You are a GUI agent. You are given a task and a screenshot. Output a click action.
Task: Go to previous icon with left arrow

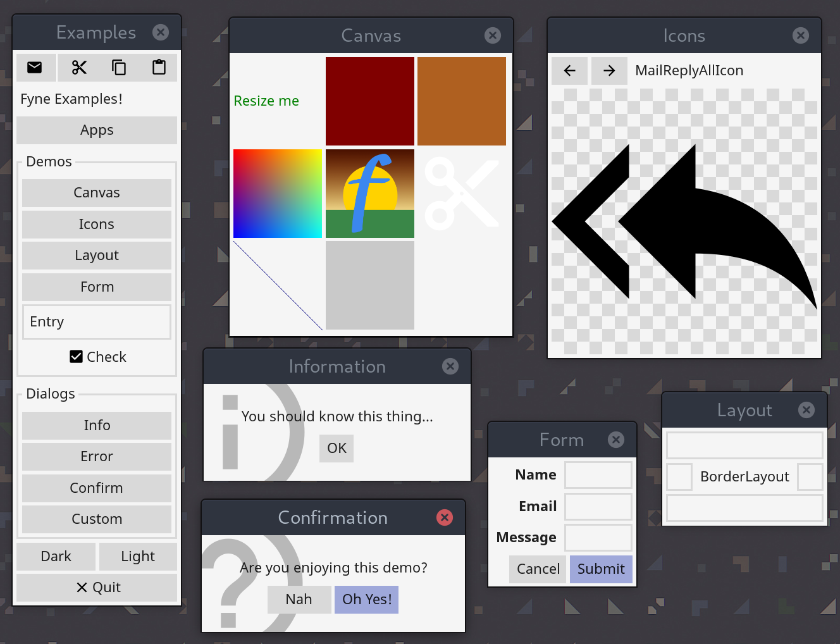[x=569, y=71]
